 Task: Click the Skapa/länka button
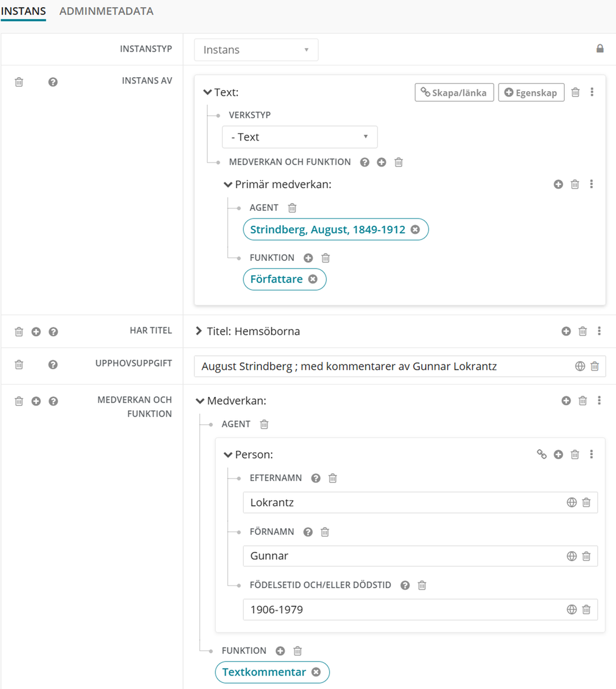[454, 93]
